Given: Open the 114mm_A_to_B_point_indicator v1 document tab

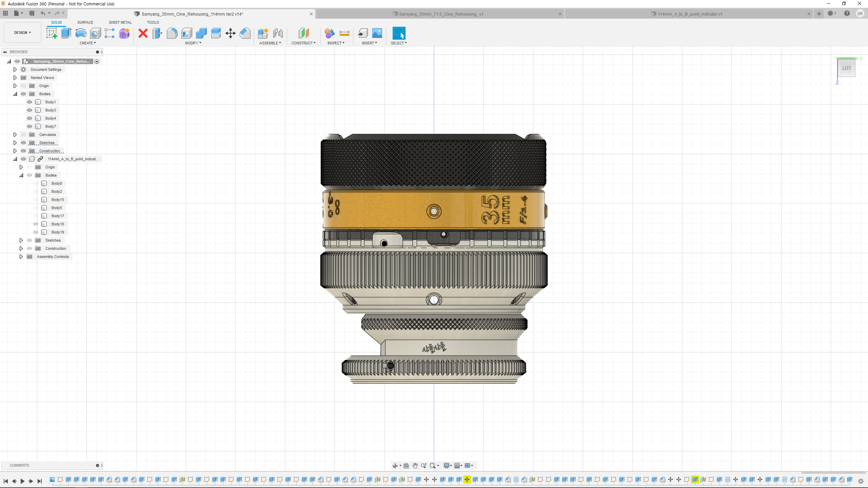Looking at the screenshot, I should [690, 14].
